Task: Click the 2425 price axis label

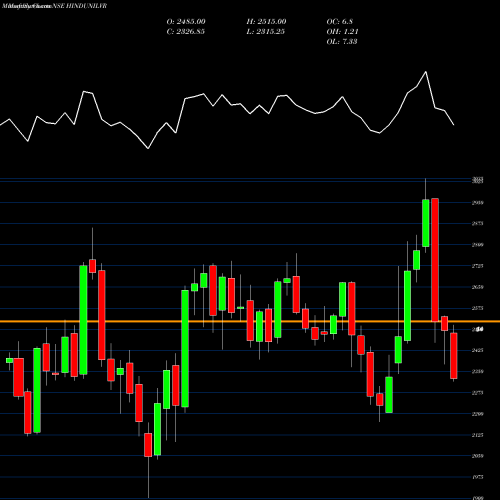Action: [478, 350]
